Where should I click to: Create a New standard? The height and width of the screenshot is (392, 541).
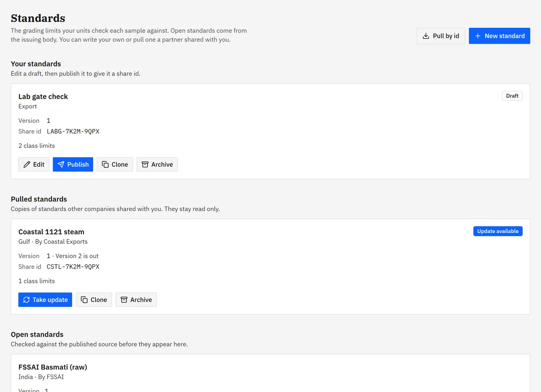pyautogui.click(x=499, y=36)
